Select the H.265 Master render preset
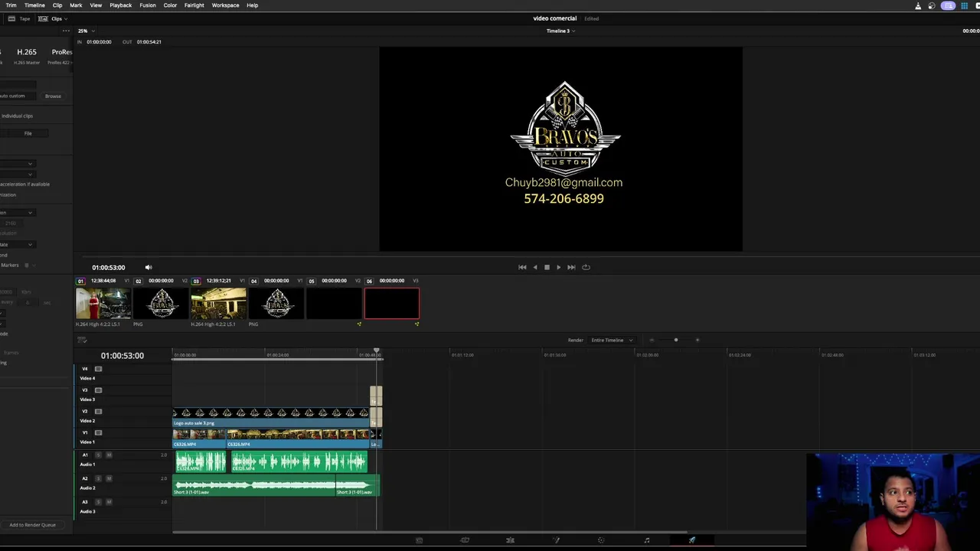 27,55
